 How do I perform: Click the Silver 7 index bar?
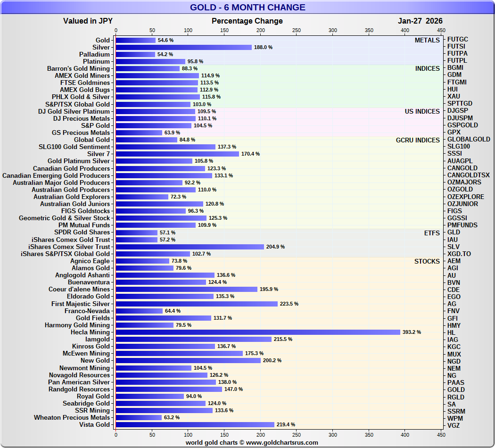[177, 154]
